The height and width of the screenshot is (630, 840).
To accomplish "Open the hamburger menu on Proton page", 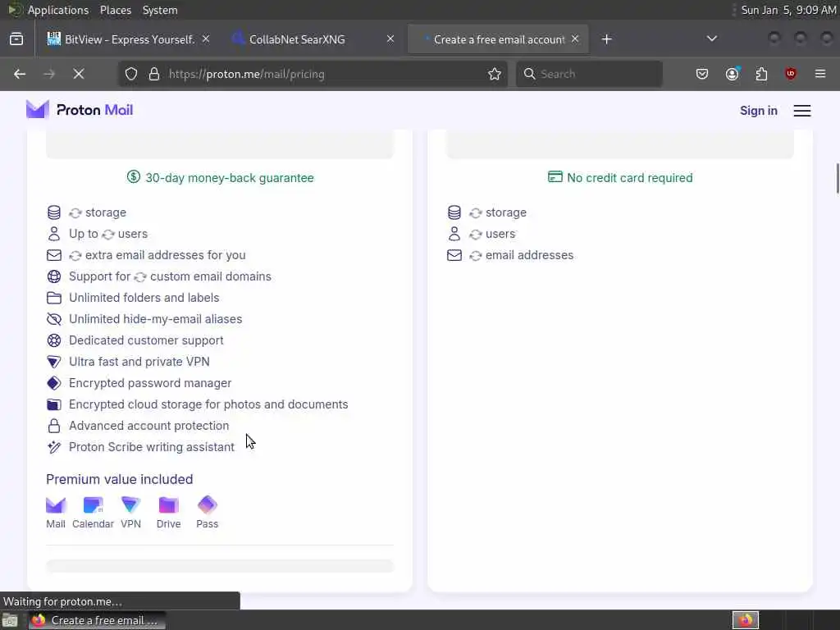I will (802, 111).
